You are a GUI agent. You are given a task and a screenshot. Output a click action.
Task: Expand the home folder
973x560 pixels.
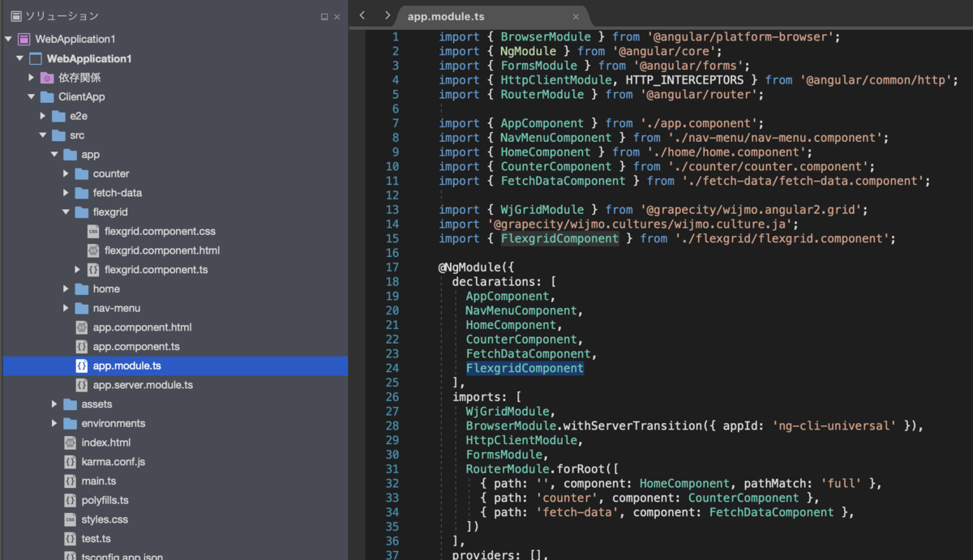[x=66, y=289]
